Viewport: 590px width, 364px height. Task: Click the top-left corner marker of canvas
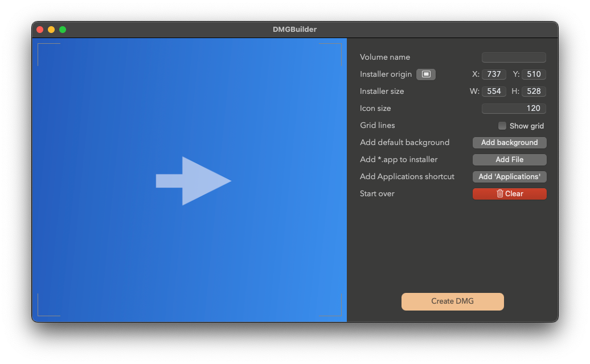(x=40, y=45)
